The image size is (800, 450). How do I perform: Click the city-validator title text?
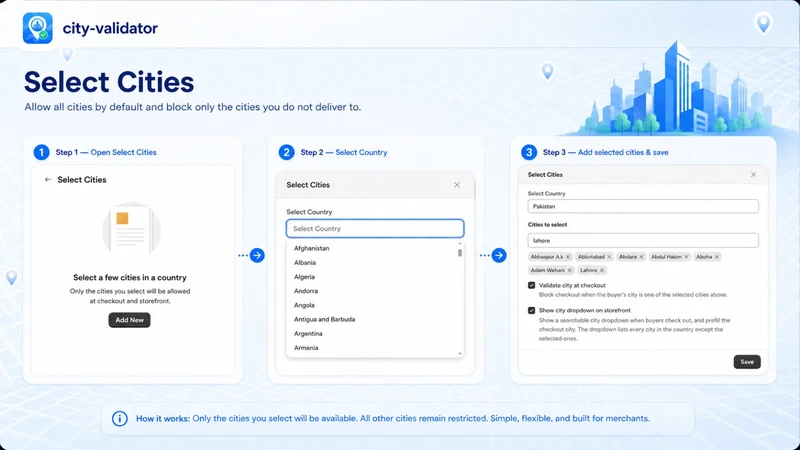point(110,28)
